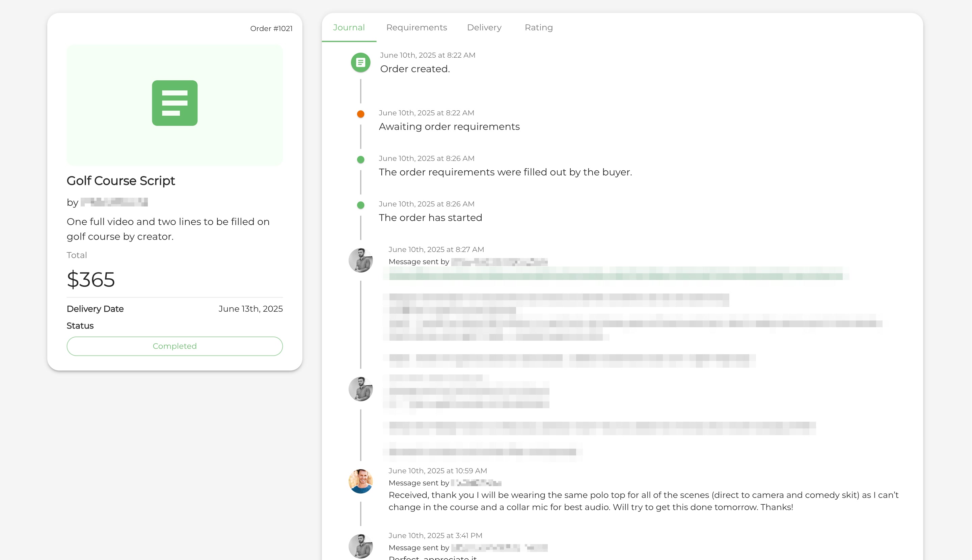
Task: Click 'The order has started' entry text
Action: pos(430,218)
